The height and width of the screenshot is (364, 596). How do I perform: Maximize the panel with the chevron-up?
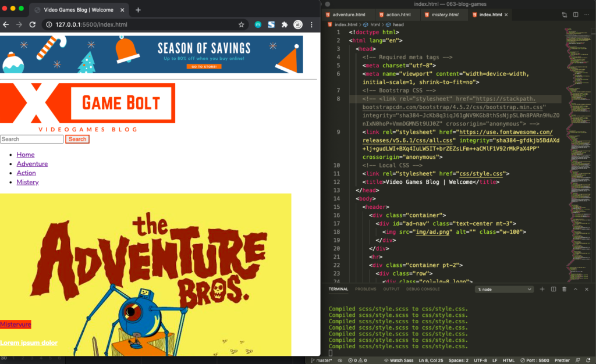576,289
